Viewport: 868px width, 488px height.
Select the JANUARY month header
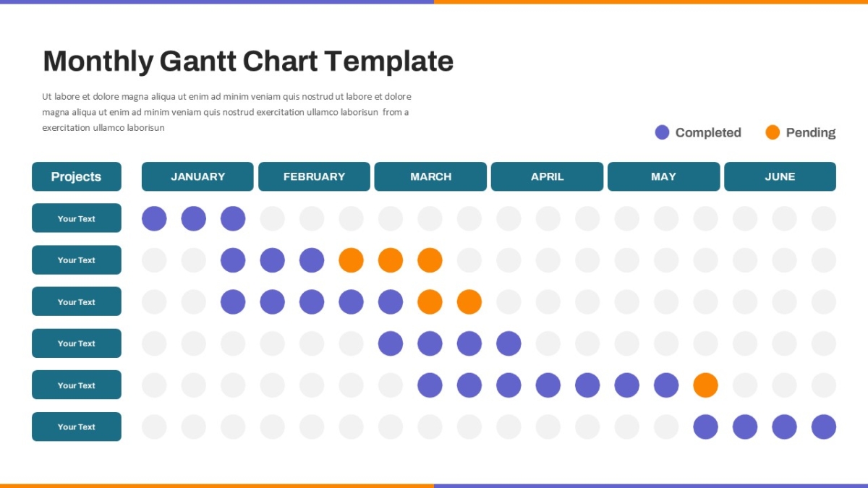pyautogui.click(x=197, y=176)
